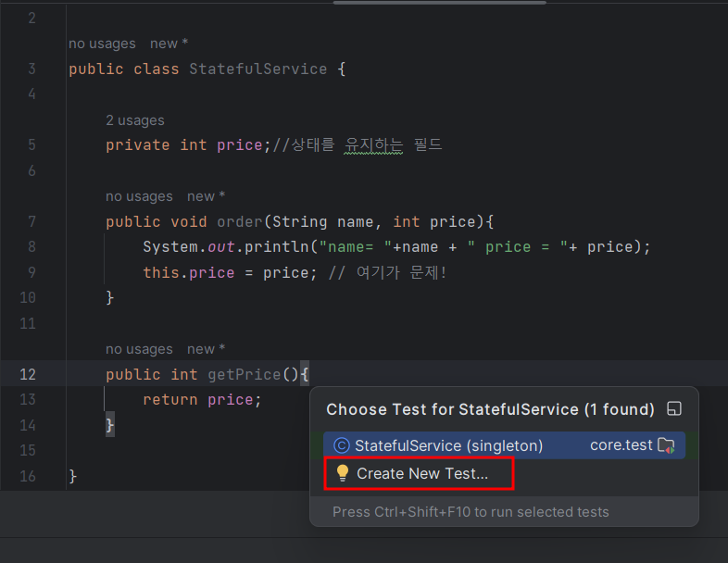Click the 'String name' parameter in order signature
The height and width of the screenshot is (563, 728).
click(322, 222)
